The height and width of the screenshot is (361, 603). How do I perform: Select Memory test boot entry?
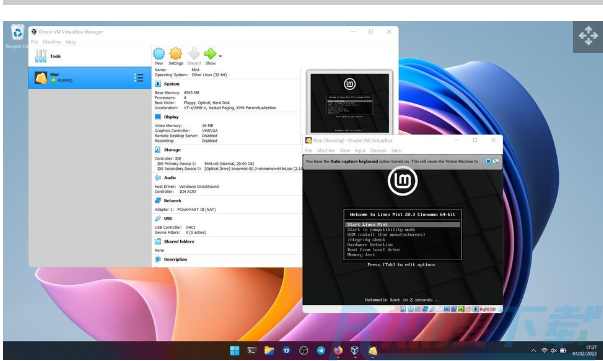[x=360, y=255]
